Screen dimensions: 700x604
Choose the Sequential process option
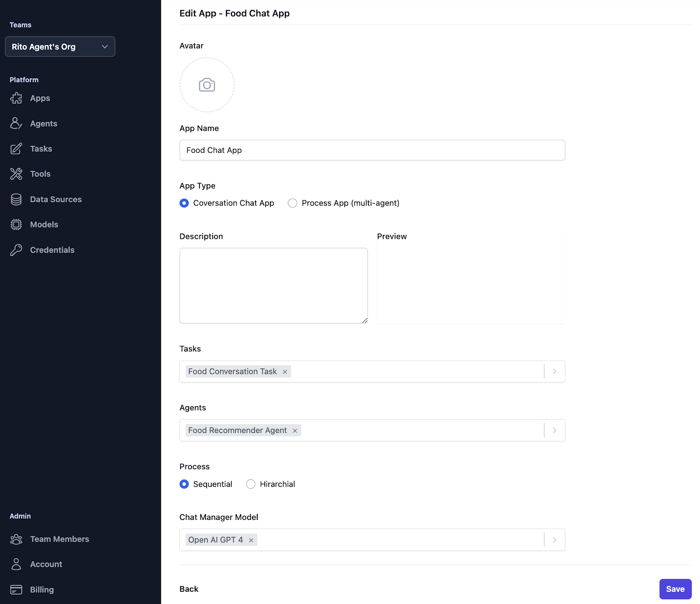[x=184, y=484]
